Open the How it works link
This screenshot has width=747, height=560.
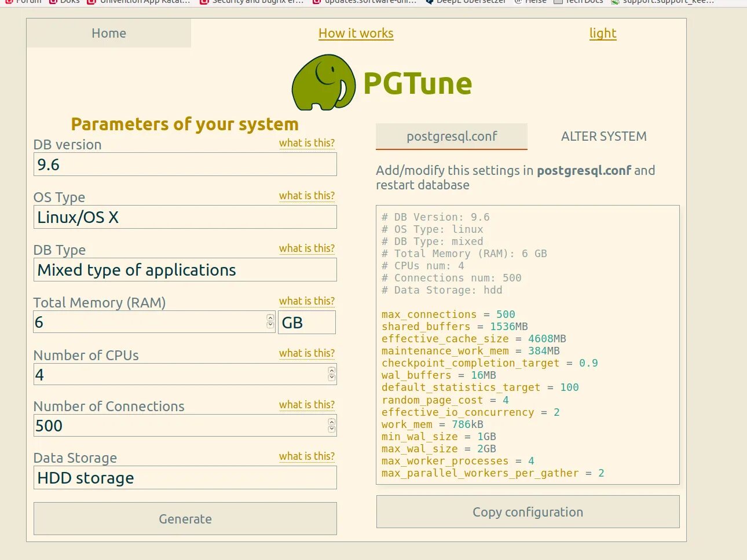(356, 33)
